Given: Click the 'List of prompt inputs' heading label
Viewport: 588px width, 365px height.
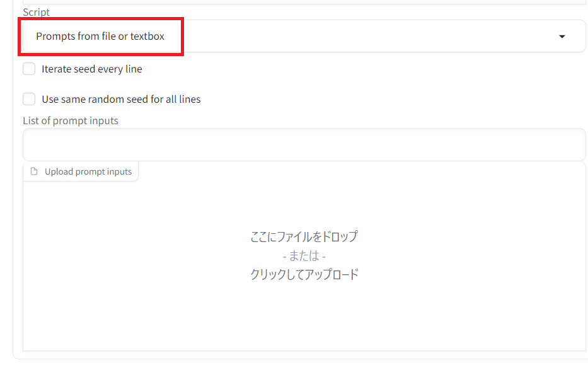Looking at the screenshot, I should click(x=71, y=120).
